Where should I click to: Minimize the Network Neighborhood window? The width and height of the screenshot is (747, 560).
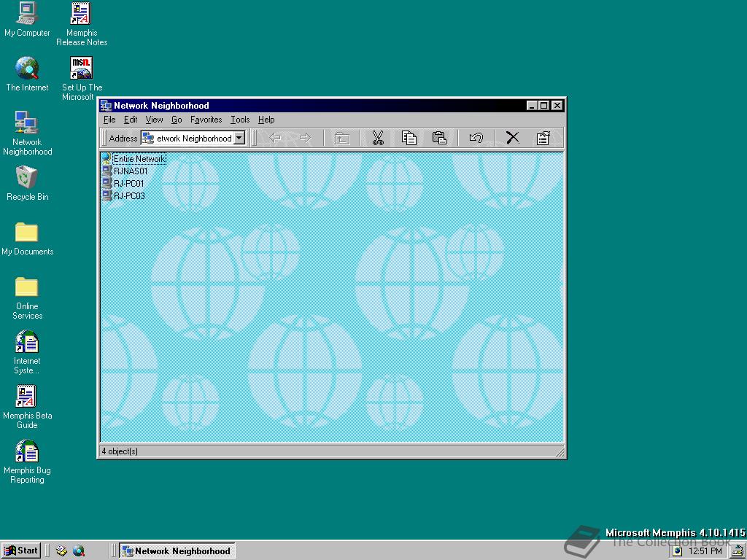click(532, 106)
